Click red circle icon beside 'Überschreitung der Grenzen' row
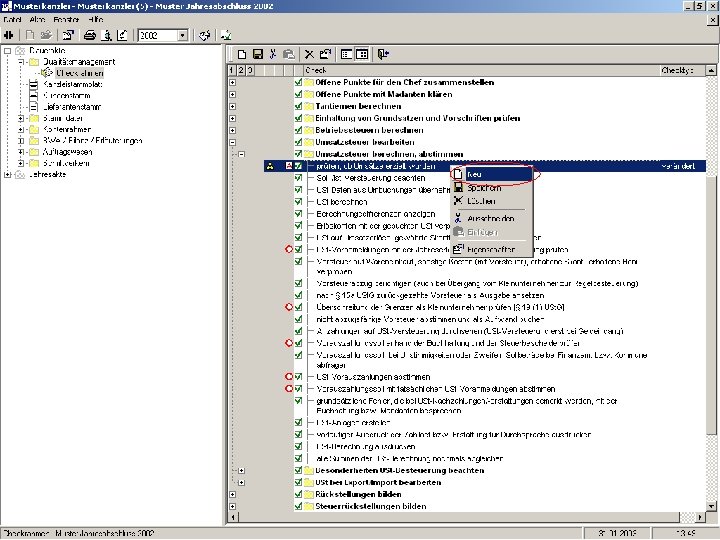The width and height of the screenshot is (720, 540). 289,307
